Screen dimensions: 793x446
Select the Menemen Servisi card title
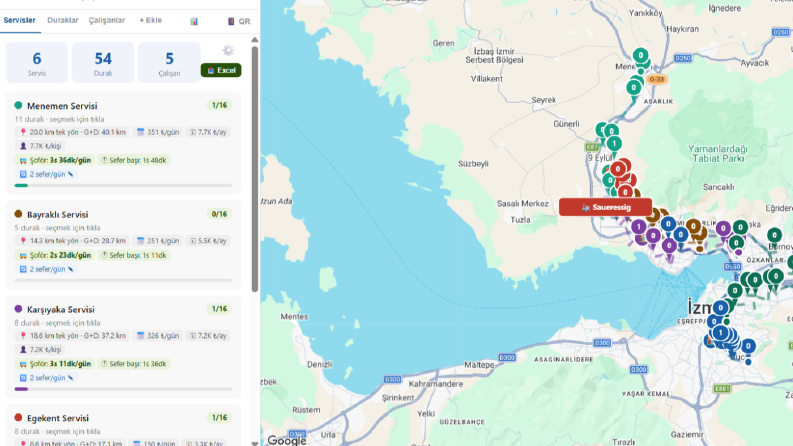pos(62,106)
